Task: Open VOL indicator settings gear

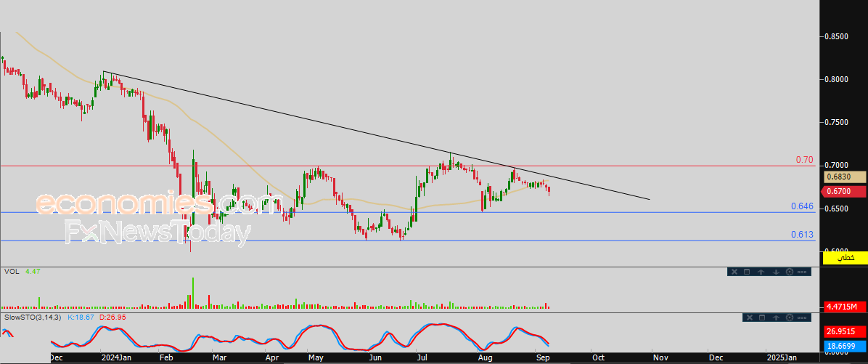Action: click(x=790, y=272)
